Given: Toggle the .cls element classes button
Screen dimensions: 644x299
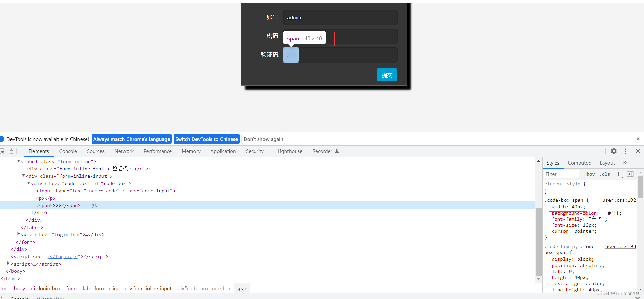Looking at the screenshot, I should [x=605, y=174].
